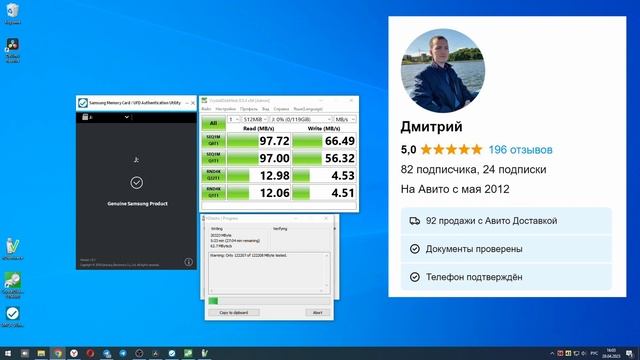Viewport: 640px width, 360px height.
Task: Show hidden system tray icons chevron
Action: click(x=552, y=353)
